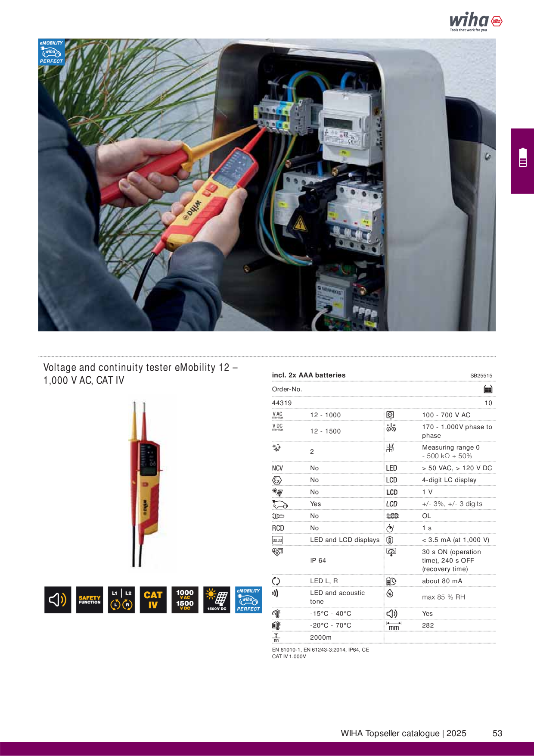This screenshot has width=534, height=756.
Task: Click the code SB25515
Action: point(481,375)
